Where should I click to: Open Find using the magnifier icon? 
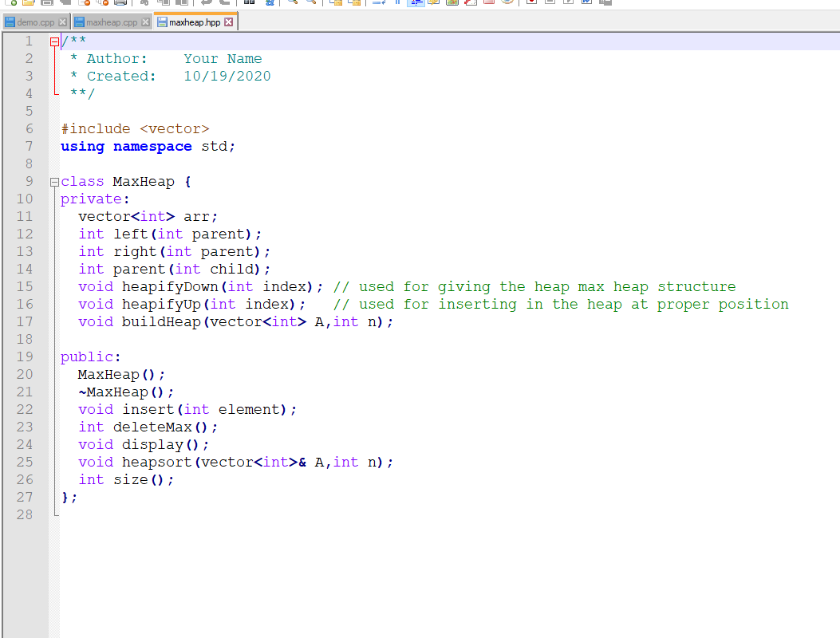click(x=293, y=3)
